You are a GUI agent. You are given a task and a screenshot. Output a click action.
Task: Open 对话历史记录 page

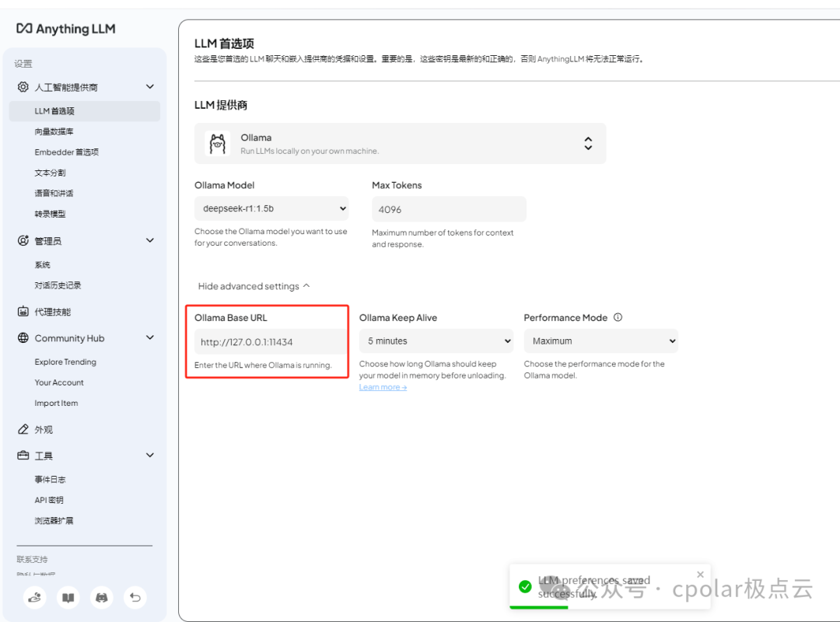[x=58, y=285]
